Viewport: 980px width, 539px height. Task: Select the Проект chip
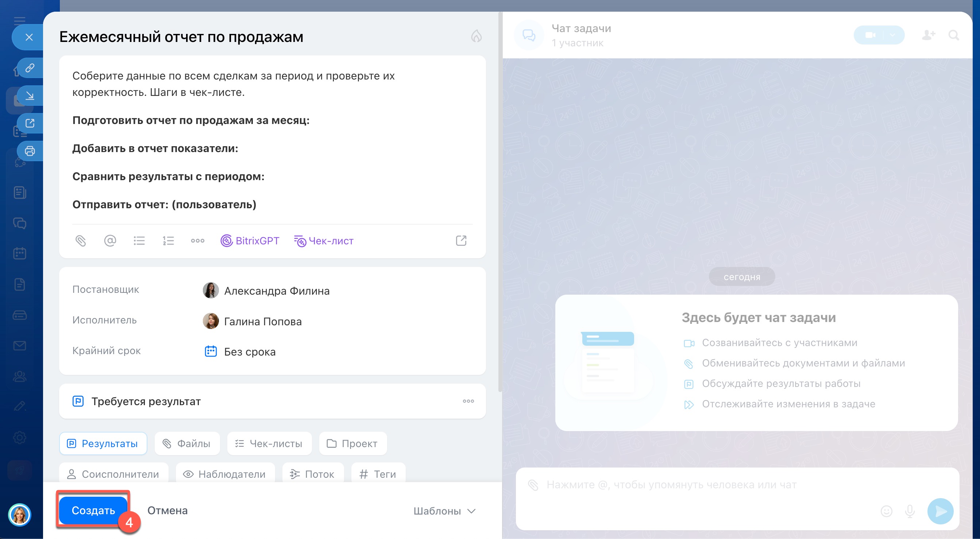point(353,443)
